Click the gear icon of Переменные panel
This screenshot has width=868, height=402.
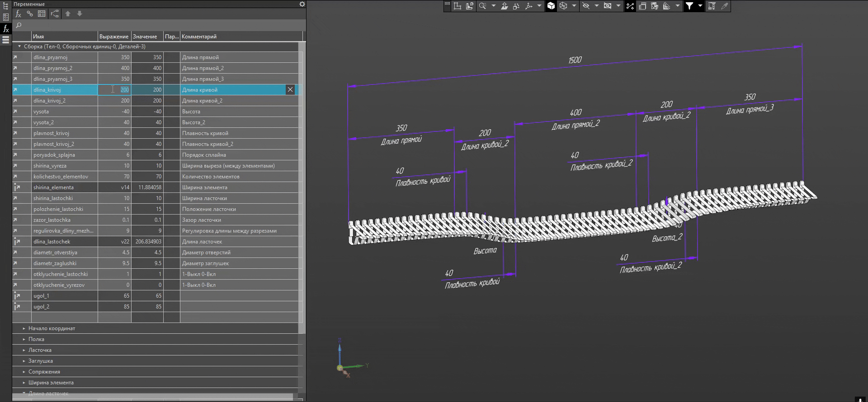point(302,4)
